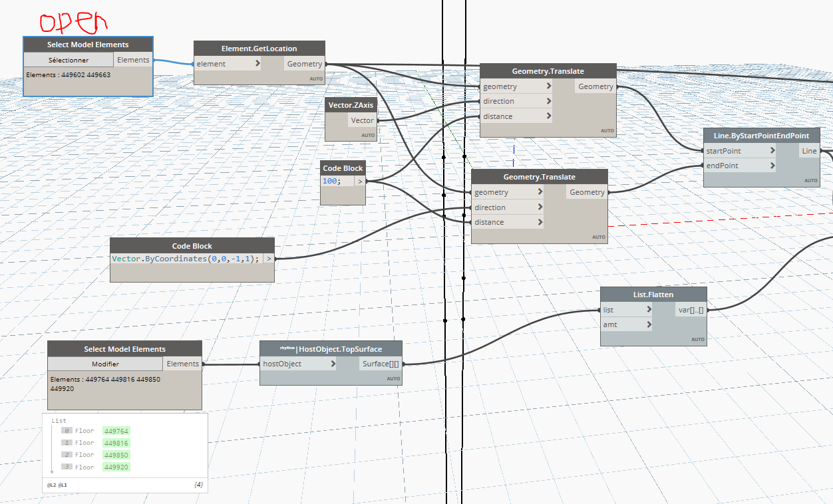
Task: Open the chevron next to startPoint
Action: coord(772,151)
